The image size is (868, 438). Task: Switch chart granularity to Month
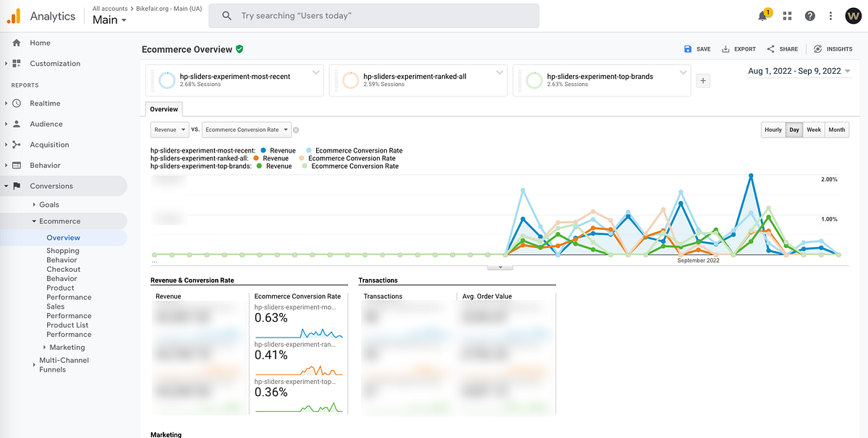click(836, 129)
